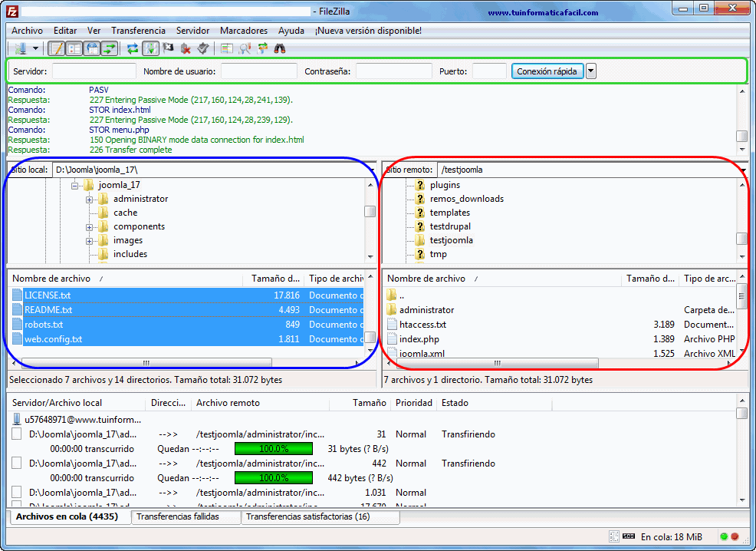Expand the components local folder

point(89,227)
